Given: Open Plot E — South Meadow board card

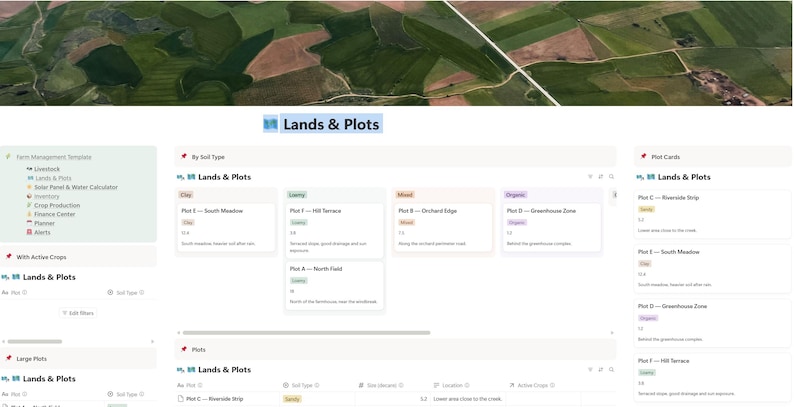Looking at the screenshot, I should (x=226, y=228).
